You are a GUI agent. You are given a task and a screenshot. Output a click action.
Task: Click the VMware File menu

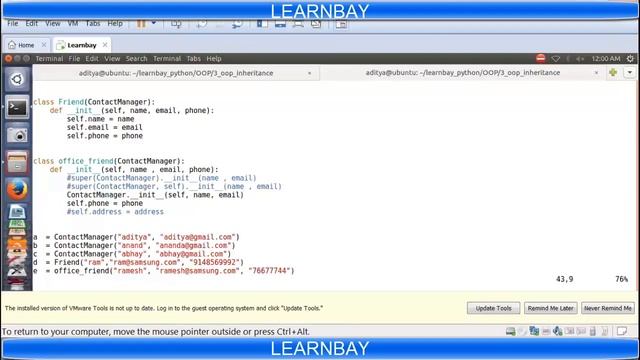(x=13, y=24)
